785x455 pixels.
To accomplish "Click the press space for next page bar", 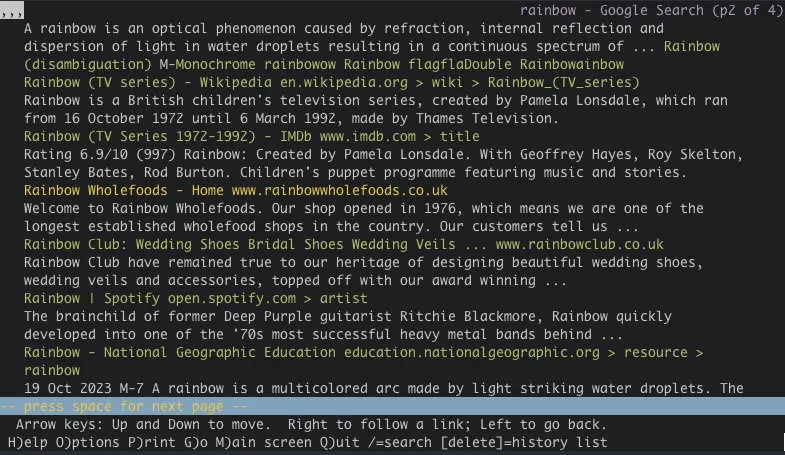I will click(392, 406).
